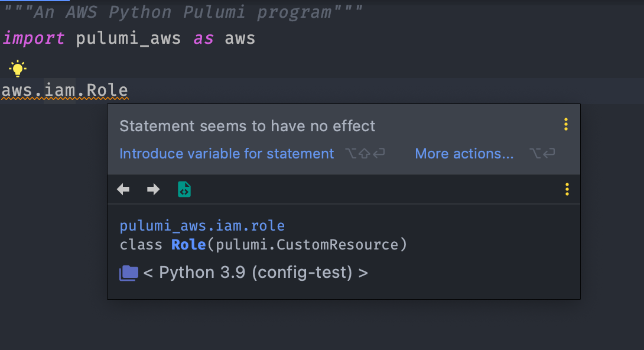Go forward in the documentation popup
The image size is (644, 350).
click(153, 189)
